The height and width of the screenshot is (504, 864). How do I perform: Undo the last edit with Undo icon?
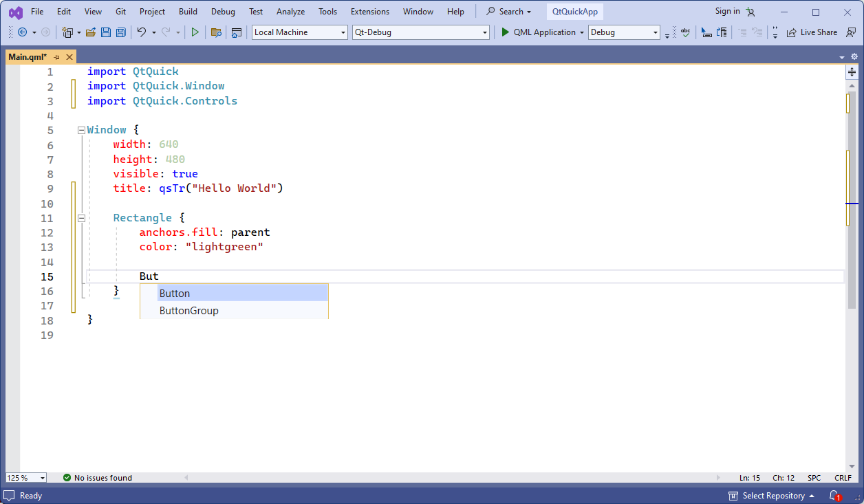click(142, 32)
